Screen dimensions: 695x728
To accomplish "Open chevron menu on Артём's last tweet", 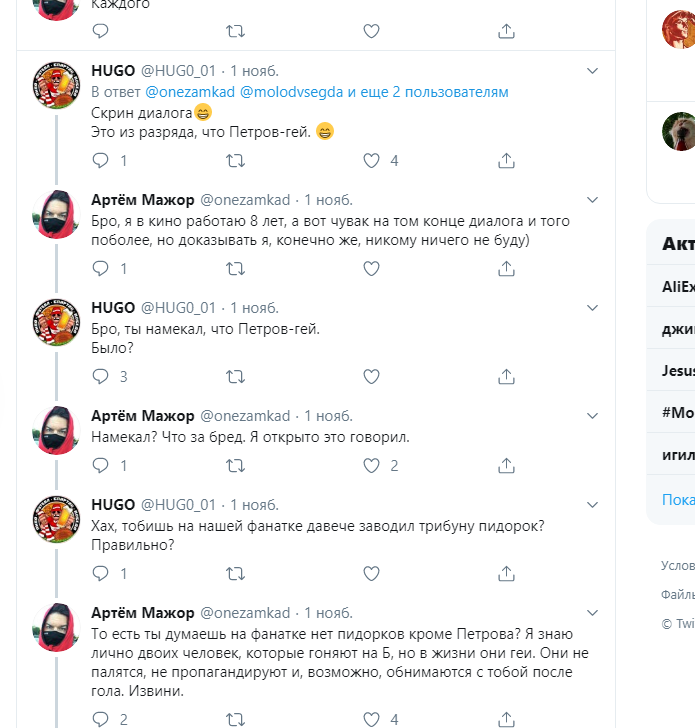I will coord(592,612).
